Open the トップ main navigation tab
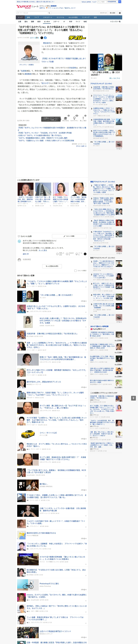This screenshot has height=644, width=138. pos(20,17)
